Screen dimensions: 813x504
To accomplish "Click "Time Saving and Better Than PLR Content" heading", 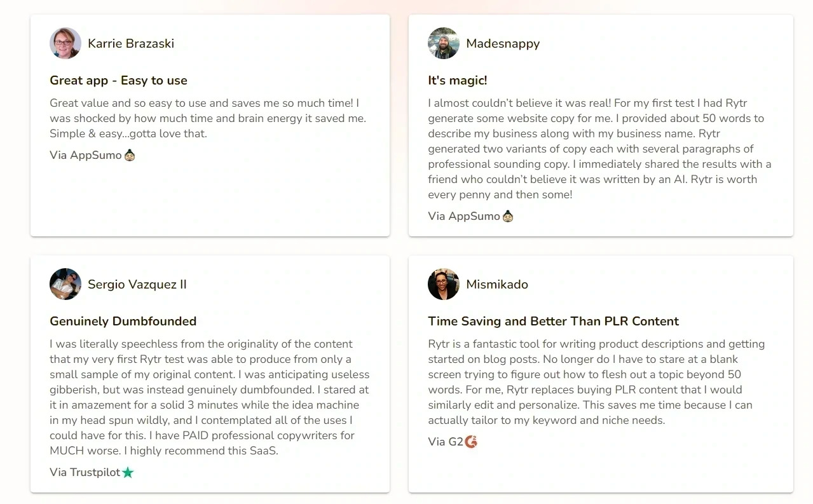I will click(x=553, y=321).
